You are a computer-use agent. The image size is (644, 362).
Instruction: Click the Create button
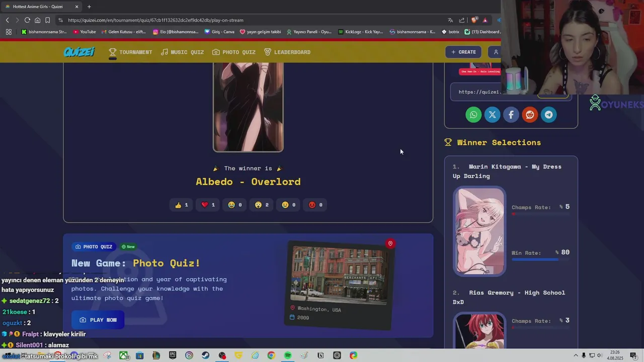[x=463, y=52]
